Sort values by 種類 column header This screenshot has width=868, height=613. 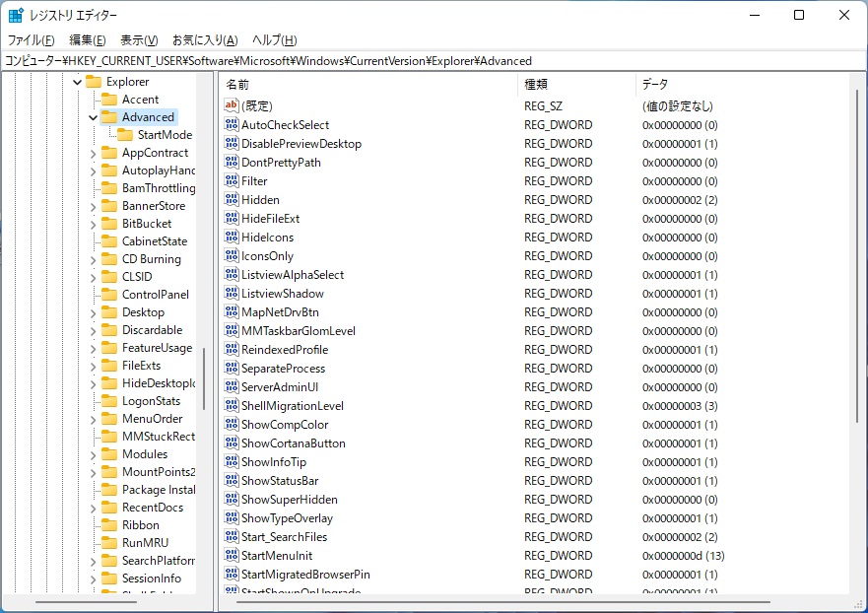[576, 84]
